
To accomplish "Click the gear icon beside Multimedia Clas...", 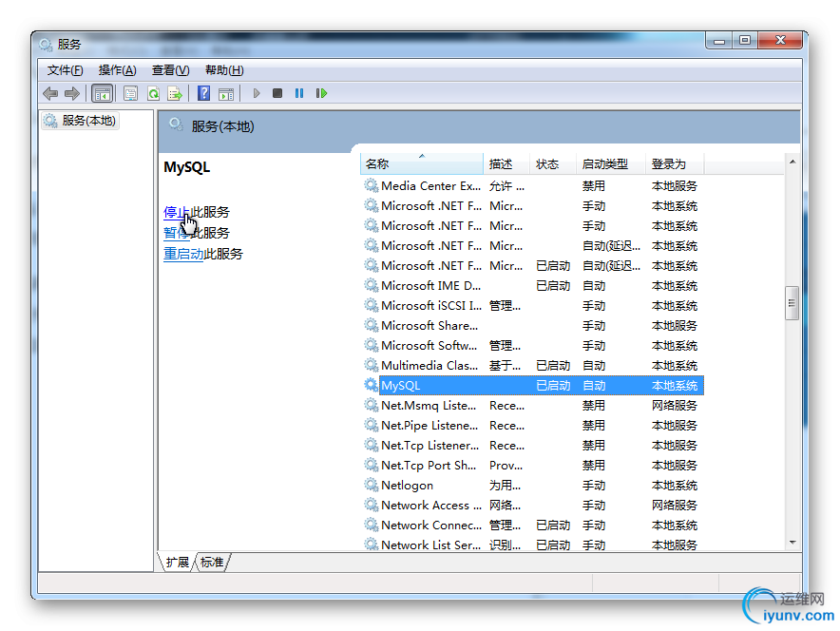I will tap(371, 365).
